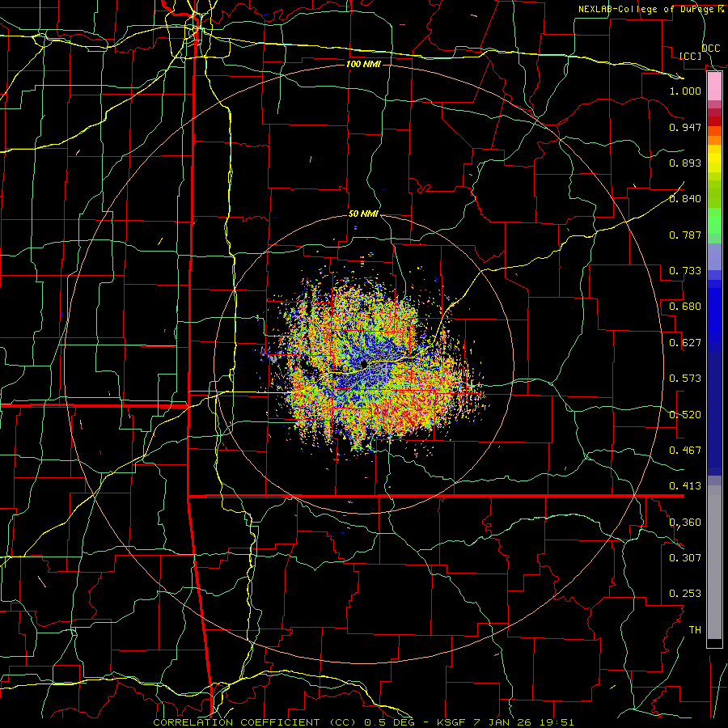This screenshot has width=728, height=728.
Task: Click the 0.307 legend value
Action: pyautogui.click(x=685, y=558)
